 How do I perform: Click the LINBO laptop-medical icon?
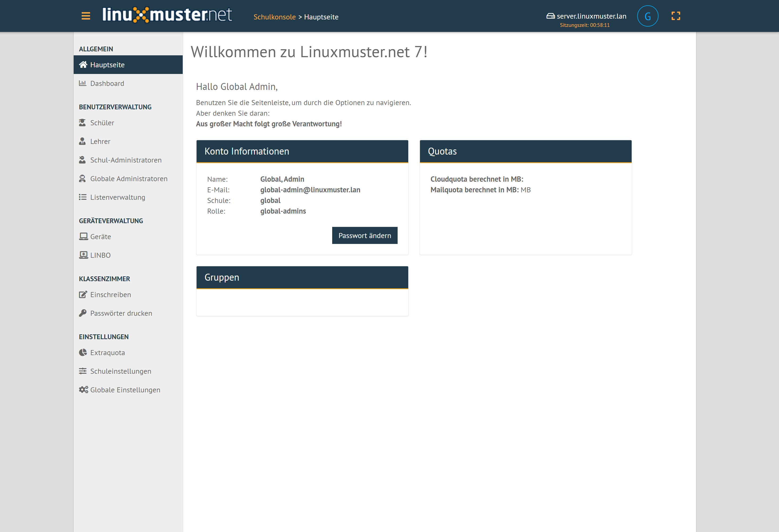pos(84,255)
